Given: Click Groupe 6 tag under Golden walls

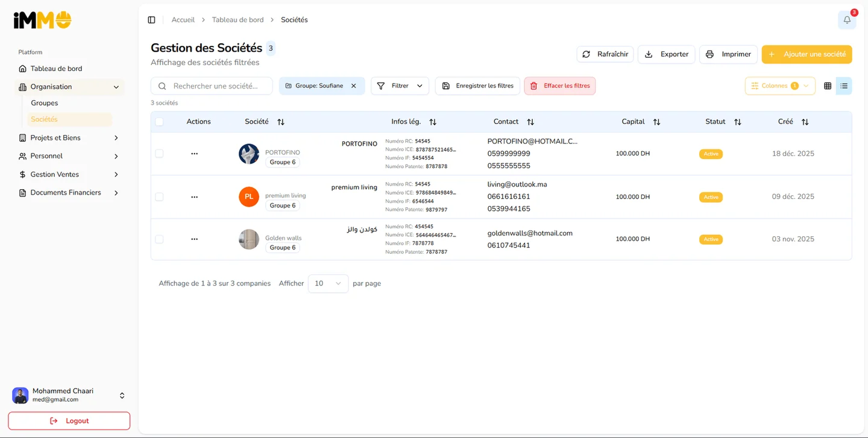Looking at the screenshot, I should (283, 248).
